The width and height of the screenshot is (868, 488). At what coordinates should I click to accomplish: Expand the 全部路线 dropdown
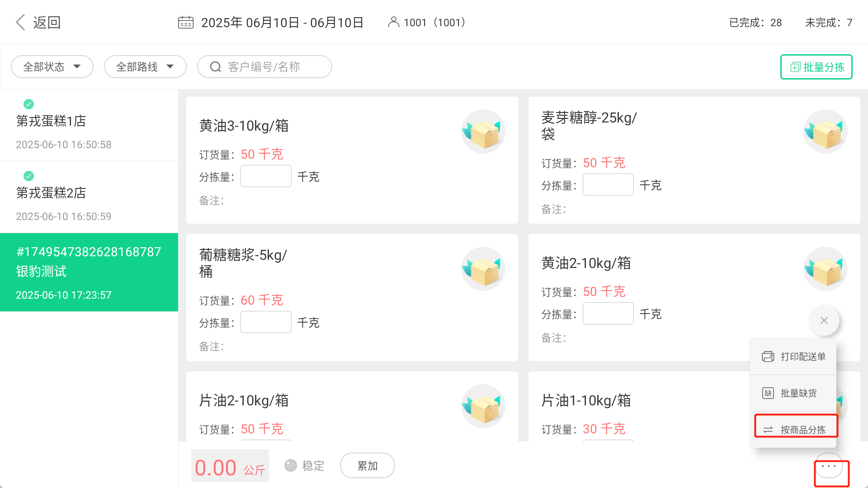(x=145, y=67)
